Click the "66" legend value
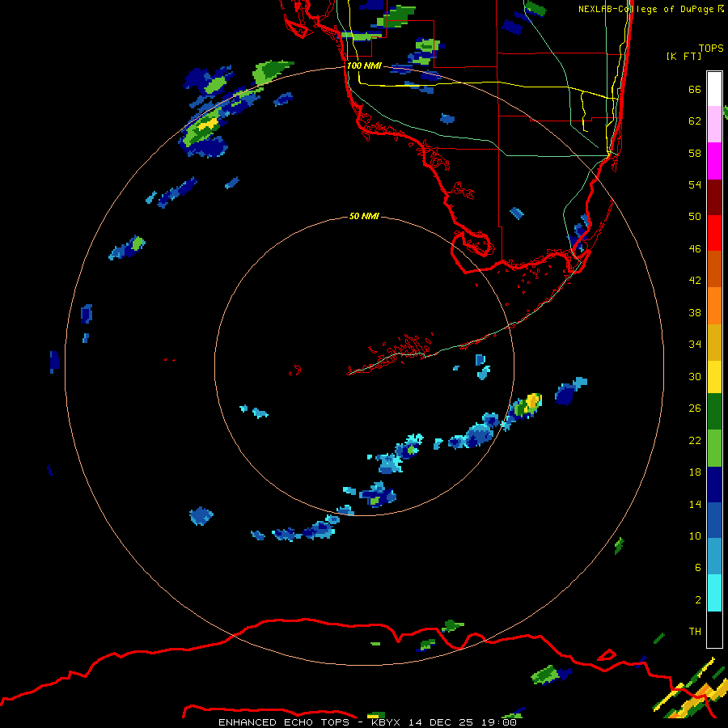This screenshot has width=728, height=728. tap(695, 89)
